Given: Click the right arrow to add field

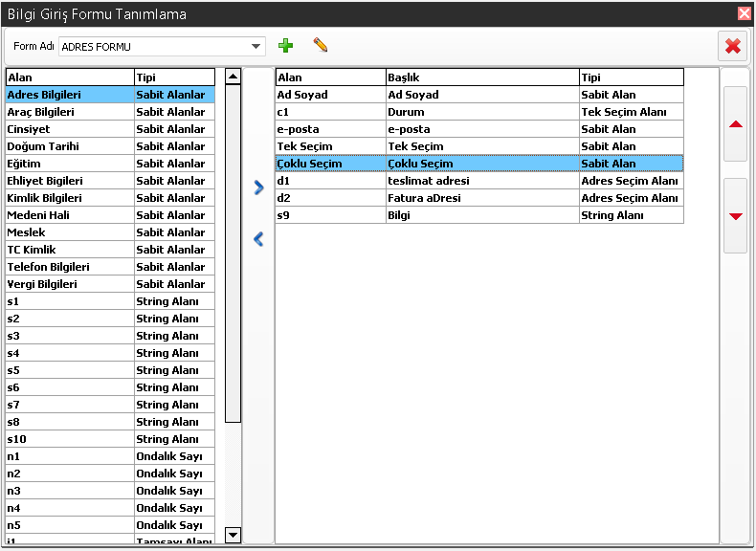Looking at the screenshot, I should pos(259,187).
